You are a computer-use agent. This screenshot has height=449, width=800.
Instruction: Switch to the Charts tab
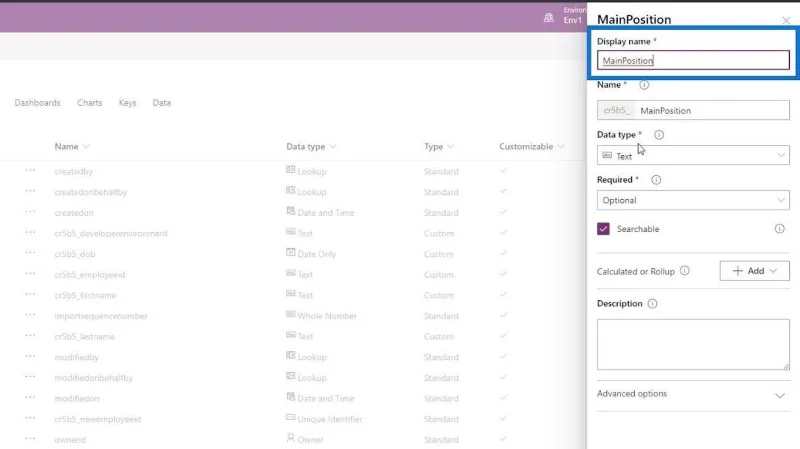90,103
